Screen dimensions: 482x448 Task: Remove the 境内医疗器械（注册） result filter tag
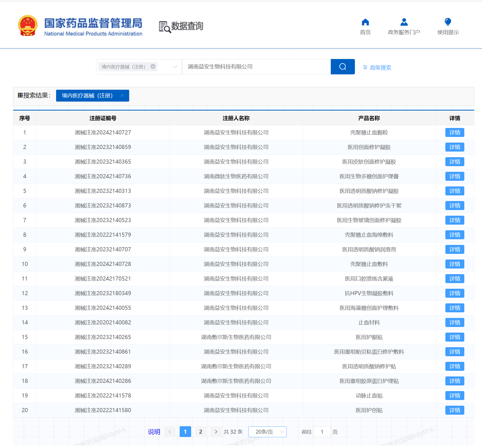(x=122, y=96)
